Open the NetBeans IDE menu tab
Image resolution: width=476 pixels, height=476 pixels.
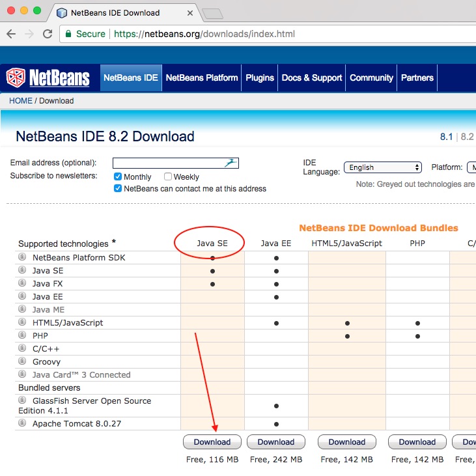click(131, 77)
